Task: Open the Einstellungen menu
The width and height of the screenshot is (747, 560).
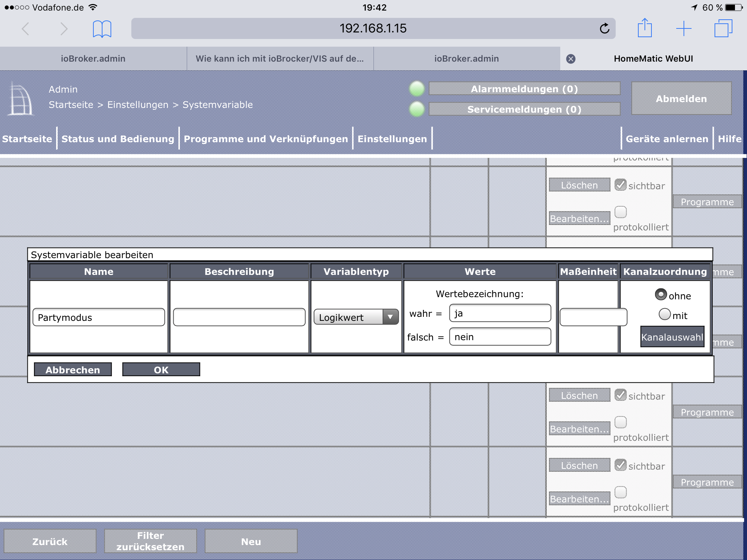Action: [392, 139]
